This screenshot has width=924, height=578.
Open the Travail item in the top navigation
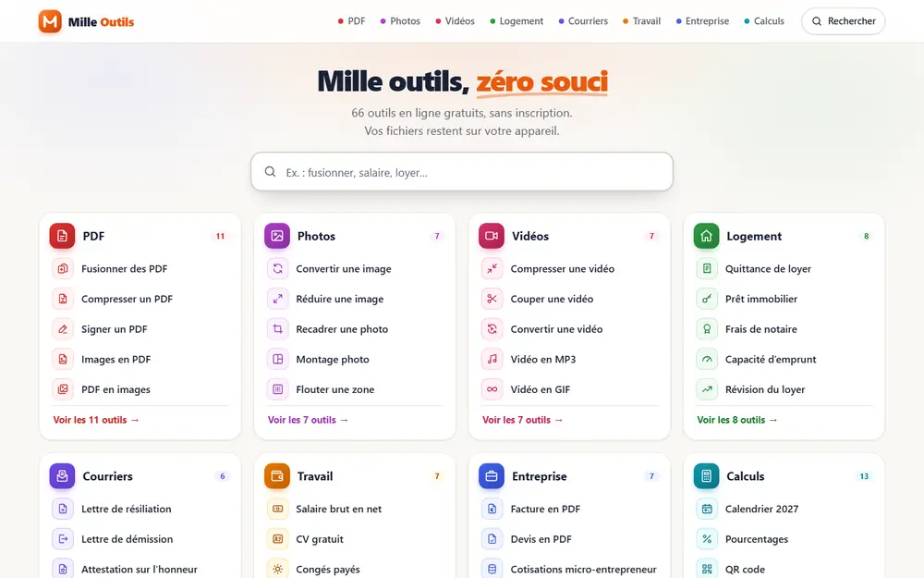642,21
